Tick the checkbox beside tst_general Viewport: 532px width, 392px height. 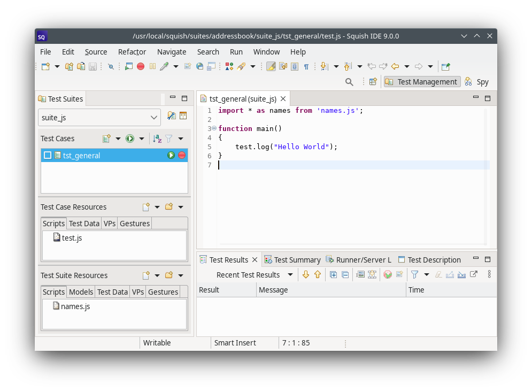tap(48, 155)
